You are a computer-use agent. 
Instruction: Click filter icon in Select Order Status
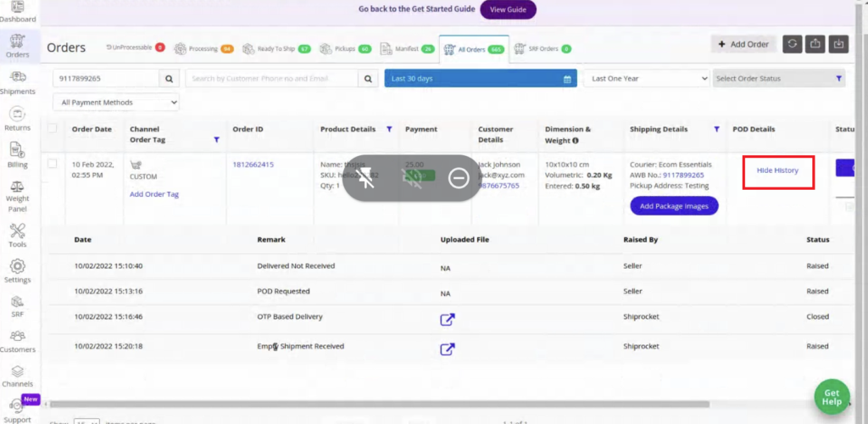[x=838, y=79]
